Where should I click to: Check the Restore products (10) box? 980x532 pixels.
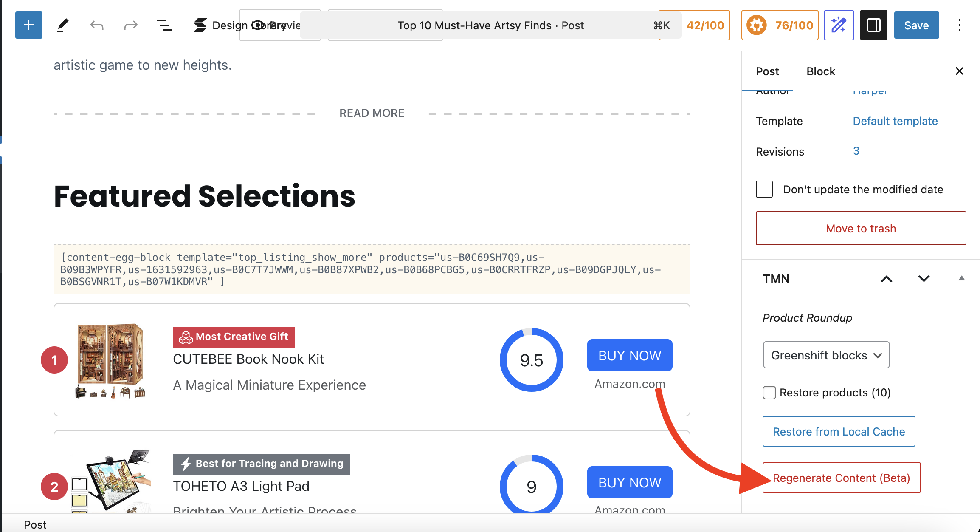point(769,392)
